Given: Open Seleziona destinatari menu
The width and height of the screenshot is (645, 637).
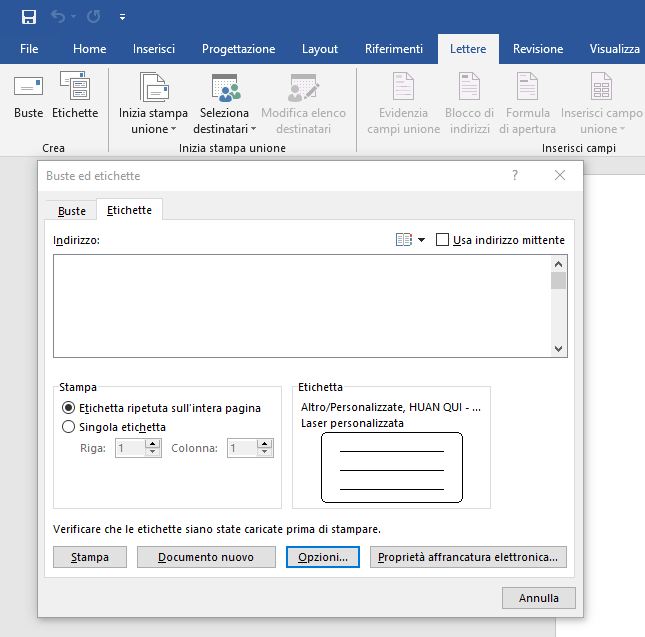Looking at the screenshot, I should (x=225, y=104).
